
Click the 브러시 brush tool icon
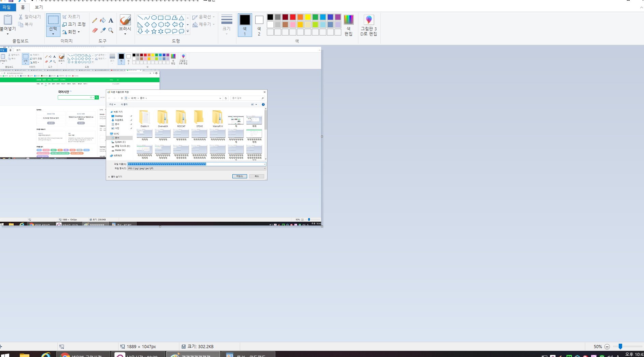tap(125, 20)
